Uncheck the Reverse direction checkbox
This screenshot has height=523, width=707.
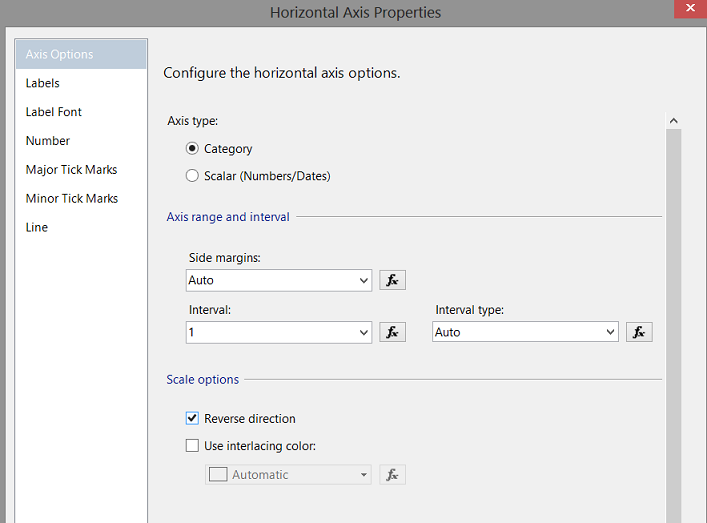pyautogui.click(x=193, y=419)
